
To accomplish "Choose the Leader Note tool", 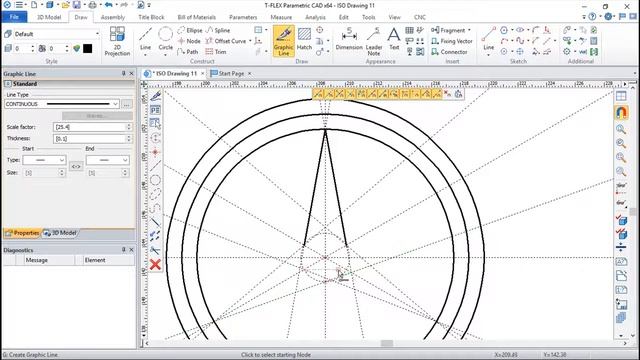I will [373, 41].
